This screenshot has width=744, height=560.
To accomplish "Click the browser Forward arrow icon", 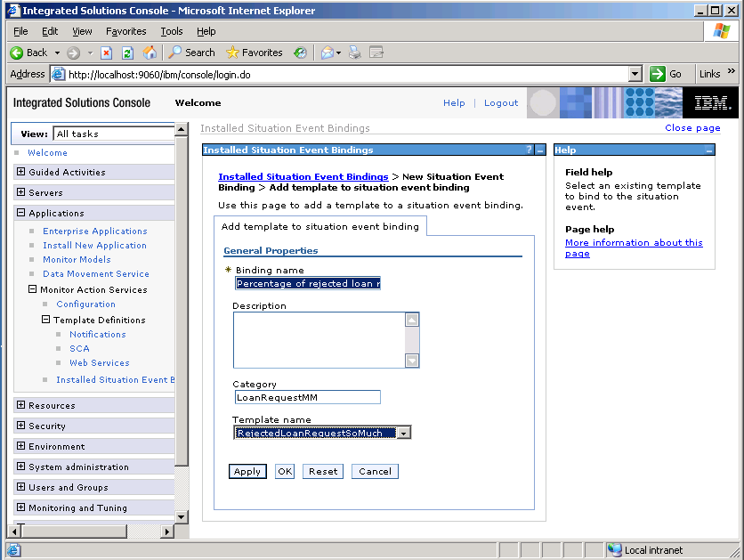I will point(73,53).
